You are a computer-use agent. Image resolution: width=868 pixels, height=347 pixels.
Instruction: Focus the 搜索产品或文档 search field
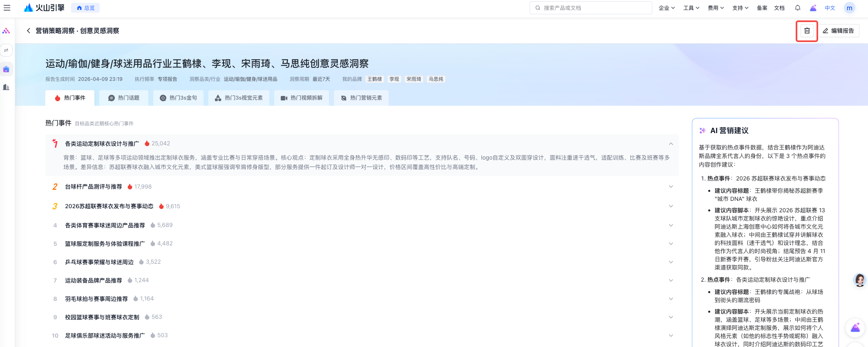[x=591, y=8]
